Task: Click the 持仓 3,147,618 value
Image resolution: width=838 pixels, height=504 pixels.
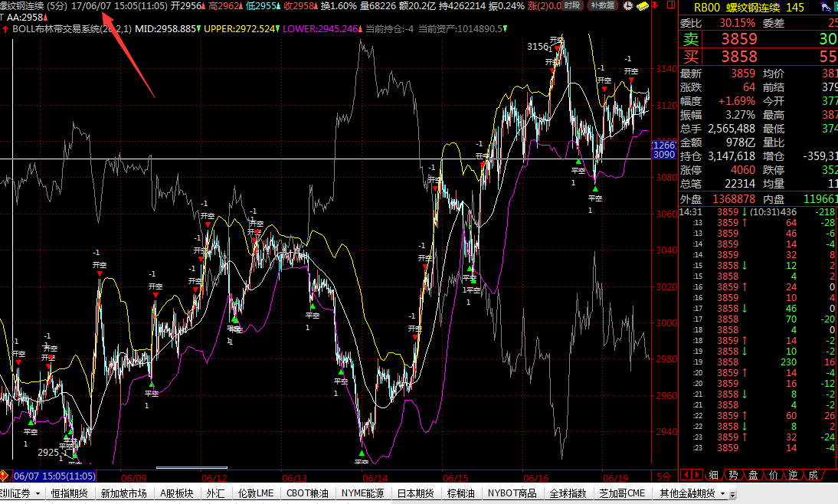Action: pos(731,156)
